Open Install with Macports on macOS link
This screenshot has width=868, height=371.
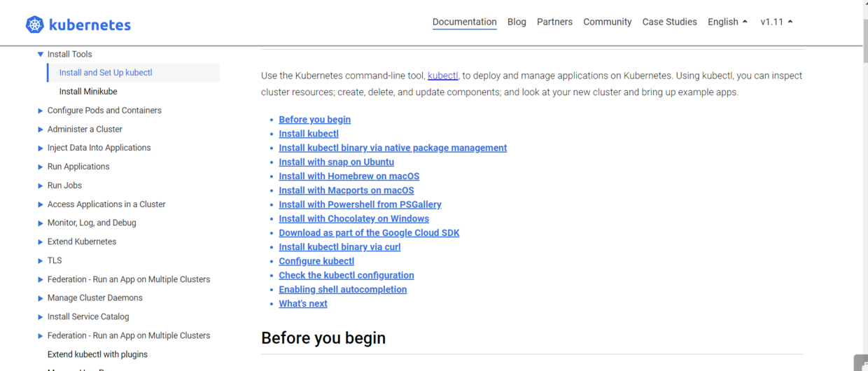346,190
